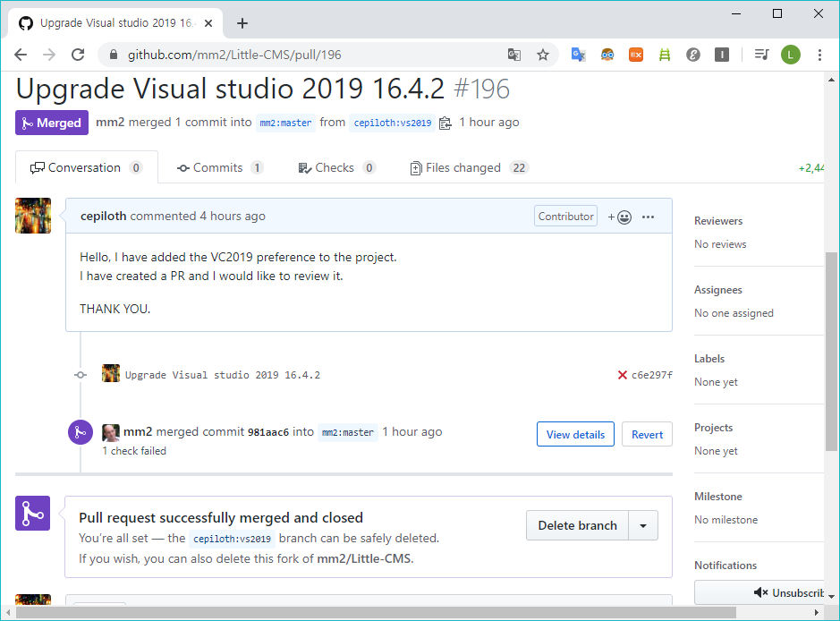Screen dimensions: 840x621
Task: Click the '1 check failed' text
Action: (134, 451)
